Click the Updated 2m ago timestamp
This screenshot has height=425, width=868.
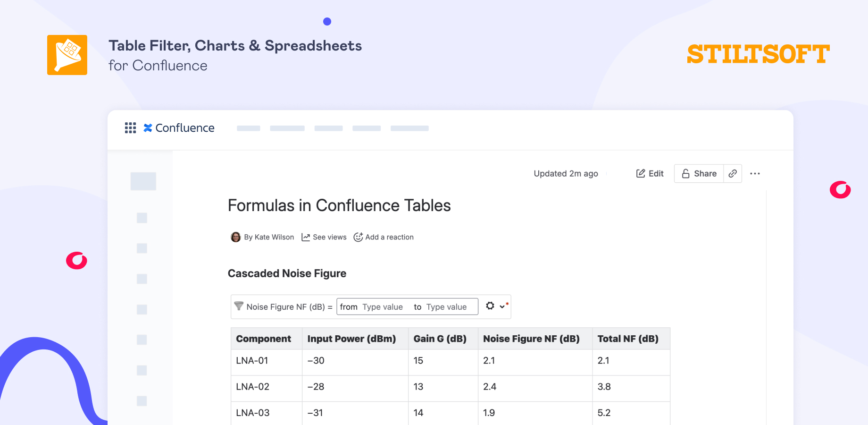(566, 173)
